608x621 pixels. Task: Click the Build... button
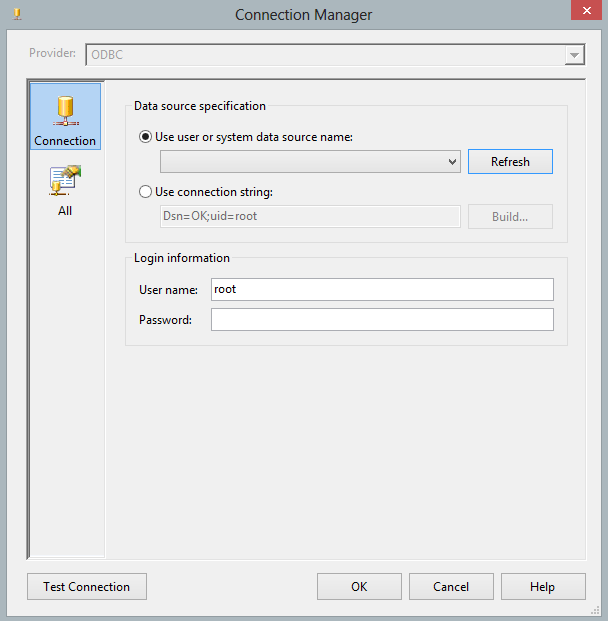(x=510, y=217)
